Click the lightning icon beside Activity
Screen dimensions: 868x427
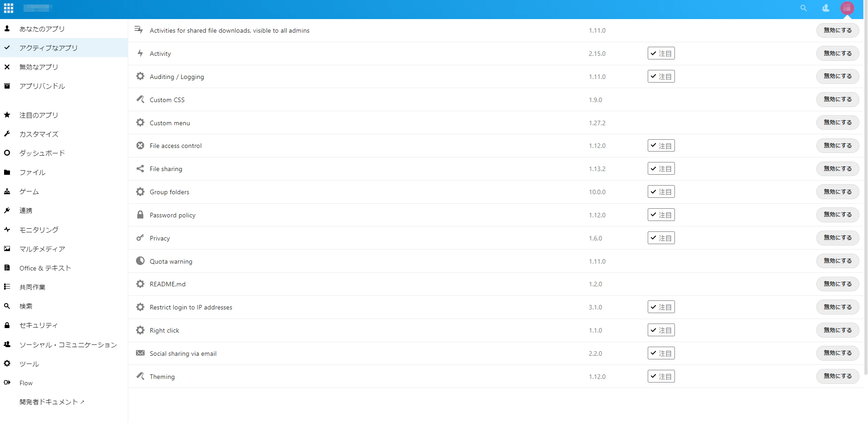pyautogui.click(x=141, y=53)
